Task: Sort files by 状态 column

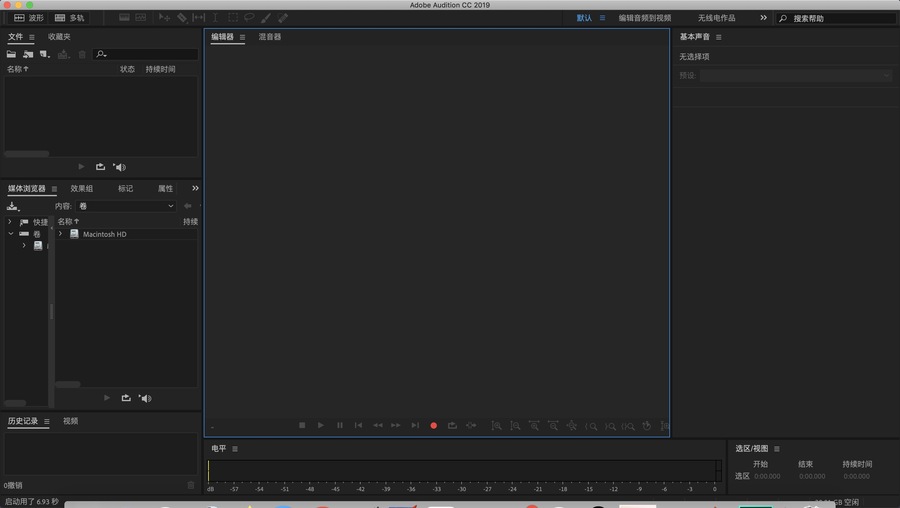Action: 127,69
